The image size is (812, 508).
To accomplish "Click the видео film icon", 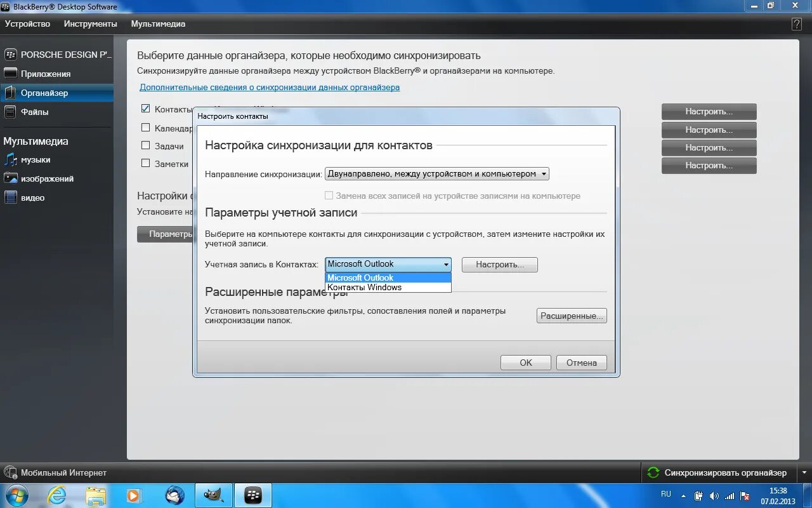I will pyautogui.click(x=10, y=197).
